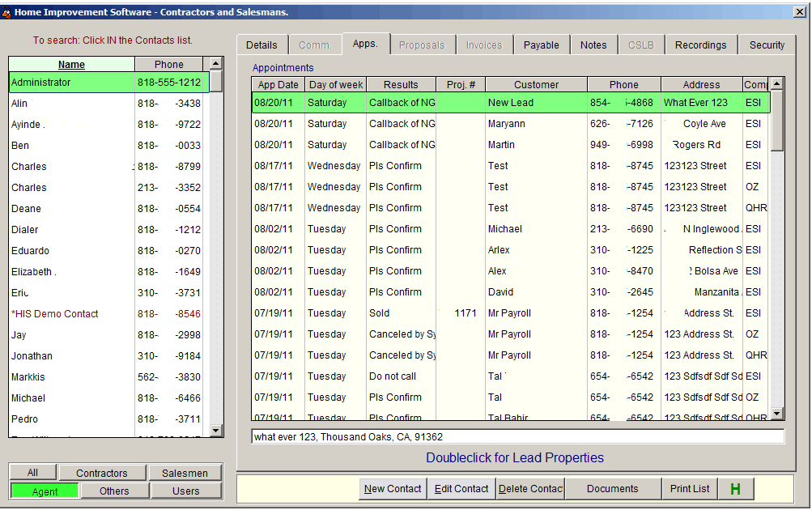Switch to the Notes tab
Image resolution: width=812 pixels, height=510 pixels.
(x=593, y=45)
